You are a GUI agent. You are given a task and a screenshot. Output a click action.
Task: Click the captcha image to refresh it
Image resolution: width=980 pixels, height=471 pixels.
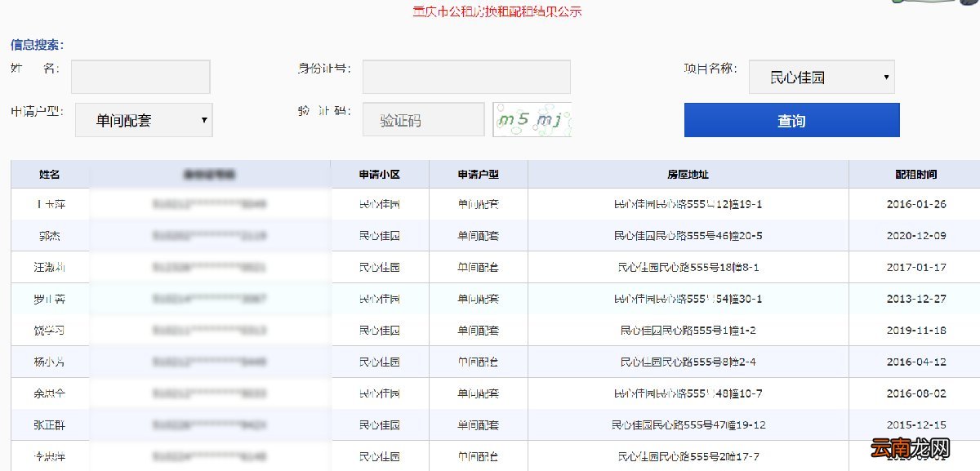coord(532,119)
